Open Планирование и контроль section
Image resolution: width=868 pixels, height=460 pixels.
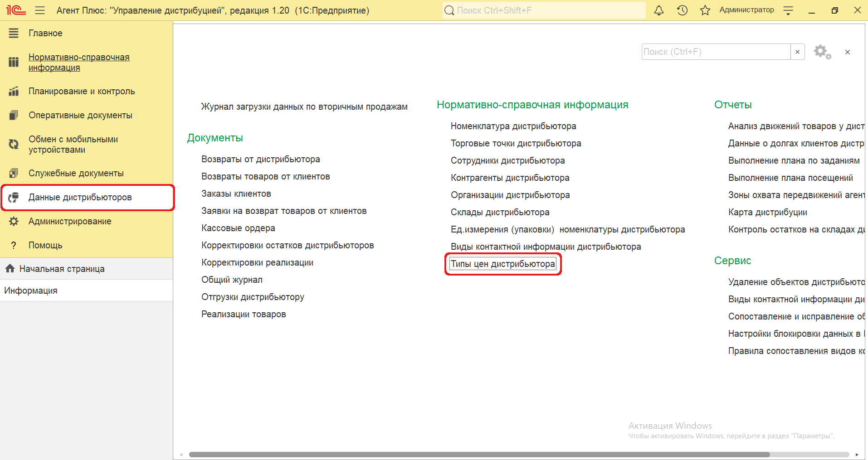82,91
